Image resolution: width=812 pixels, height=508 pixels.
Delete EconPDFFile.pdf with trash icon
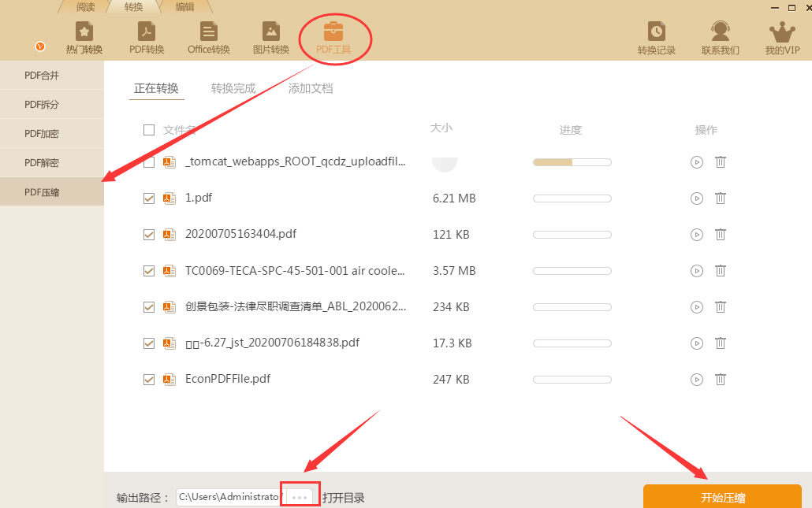(x=721, y=379)
